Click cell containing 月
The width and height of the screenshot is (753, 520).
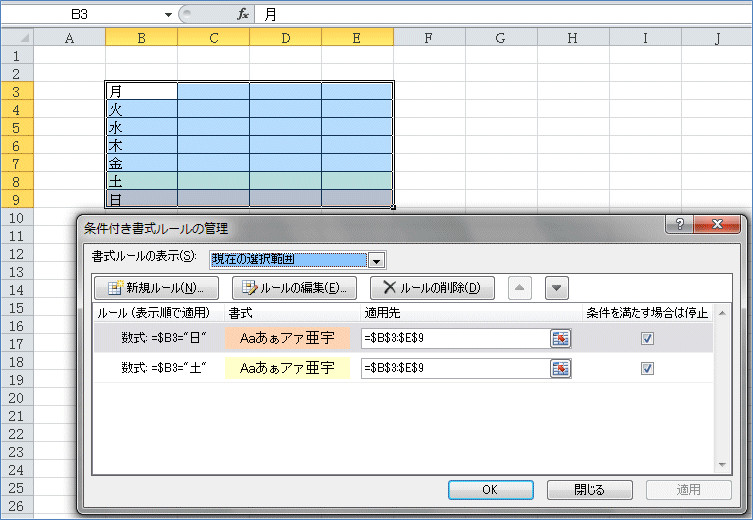141,91
